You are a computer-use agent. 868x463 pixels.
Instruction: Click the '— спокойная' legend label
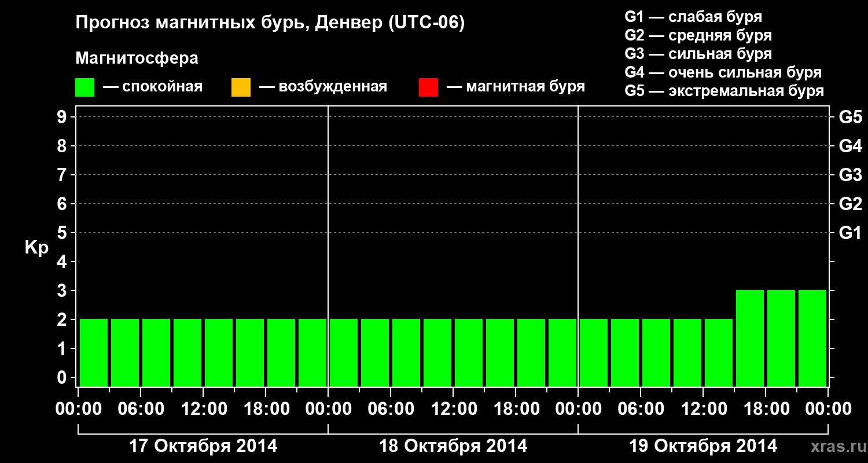[153, 87]
